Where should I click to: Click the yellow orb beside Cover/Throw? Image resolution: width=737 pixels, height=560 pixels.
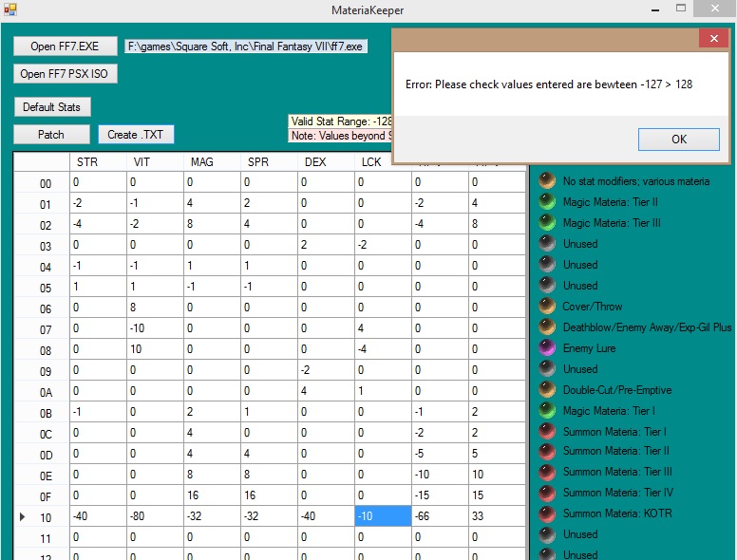tap(547, 306)
